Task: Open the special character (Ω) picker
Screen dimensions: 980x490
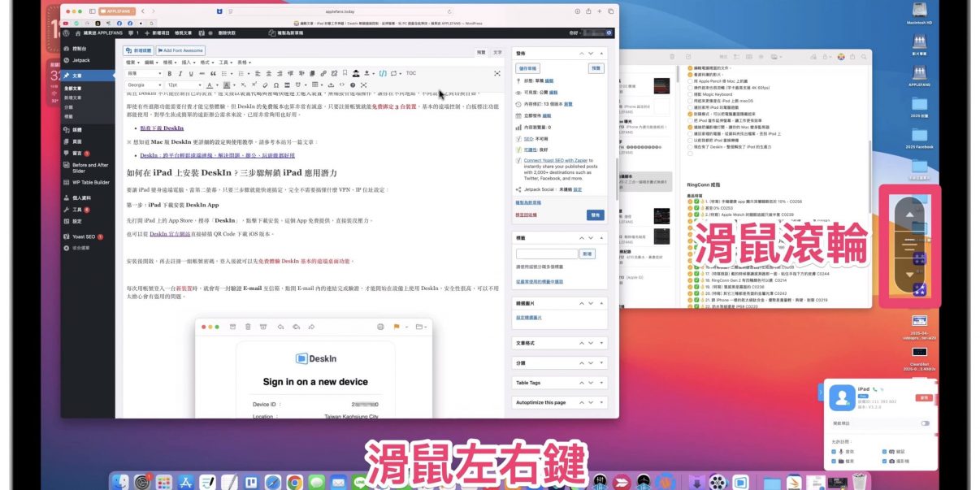Action: (x=276, y=85)
